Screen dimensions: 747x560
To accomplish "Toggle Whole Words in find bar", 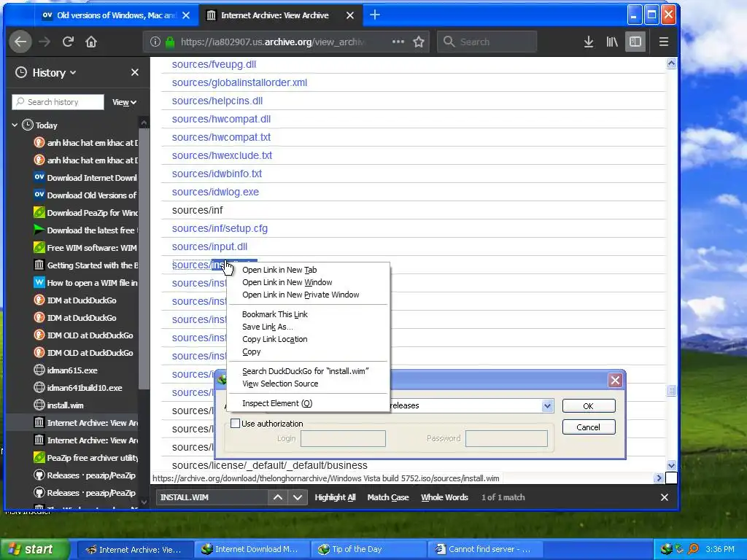I will (444, 497).
